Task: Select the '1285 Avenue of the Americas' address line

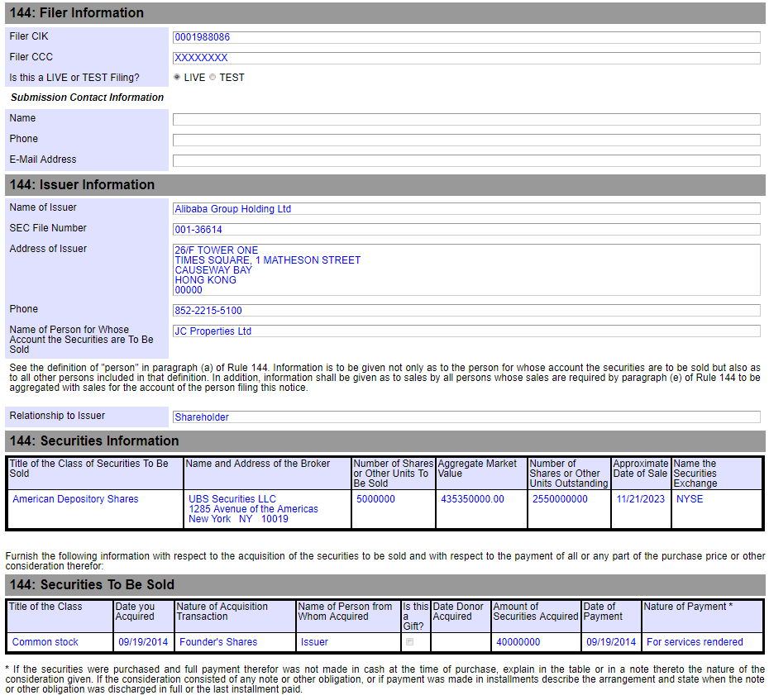Action: pos(254,509)
